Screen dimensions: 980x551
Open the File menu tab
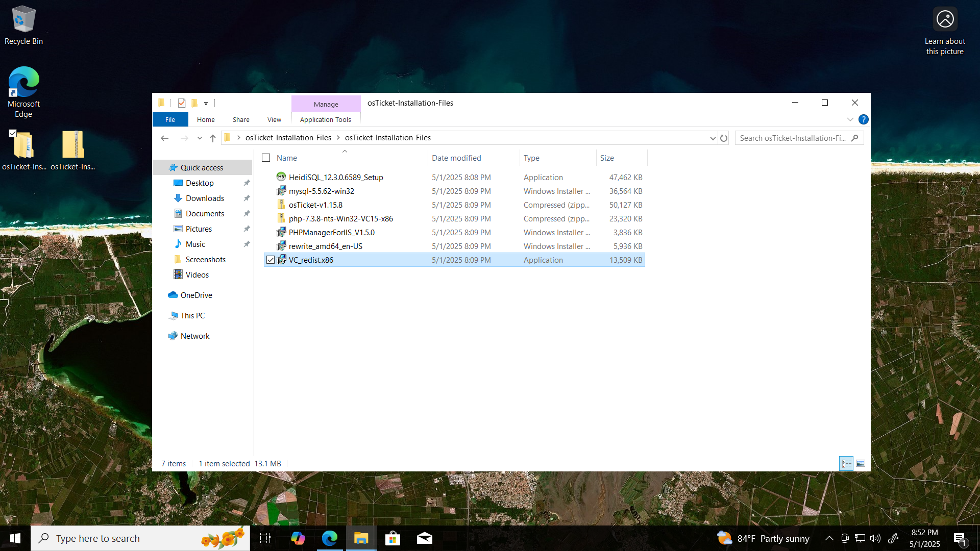coord(170,119)
